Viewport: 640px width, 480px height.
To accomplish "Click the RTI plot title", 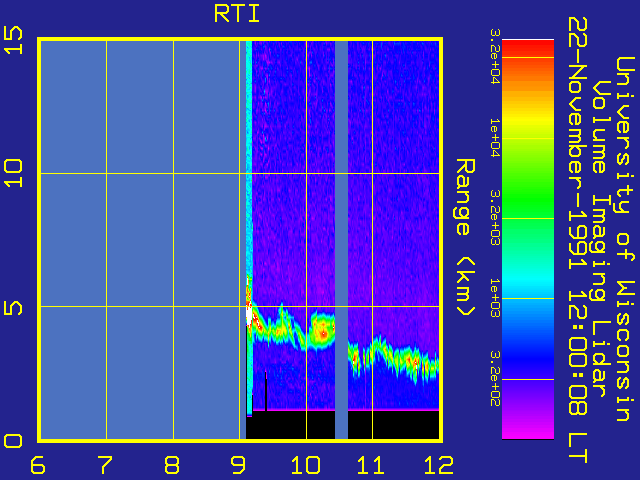I will pyautogui.click(x=237, y=13).
